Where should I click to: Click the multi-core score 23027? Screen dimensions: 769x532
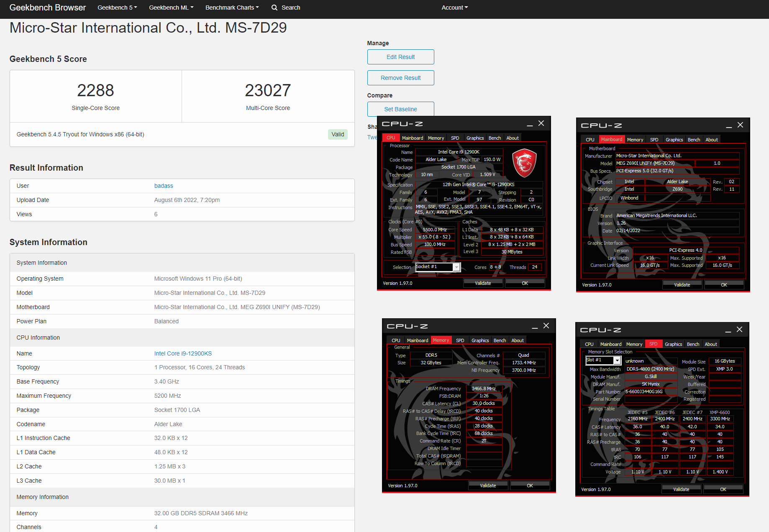point(268,90)
